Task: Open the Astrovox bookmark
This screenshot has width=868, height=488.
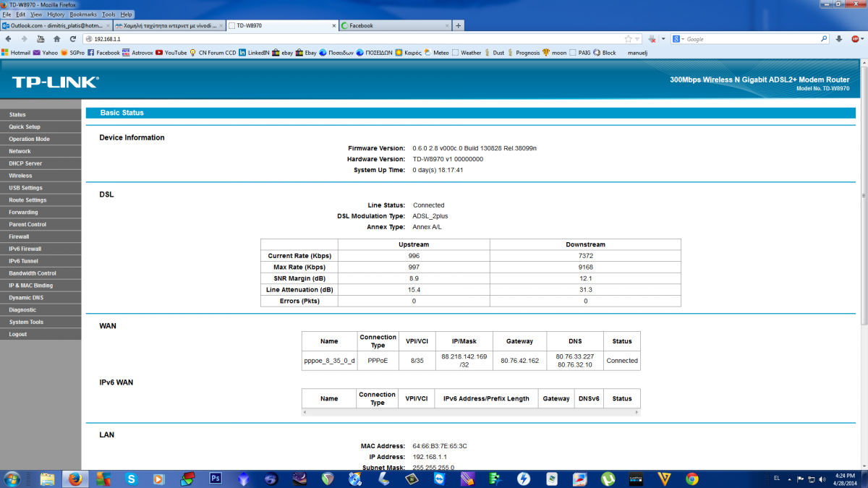Action: coord(137,53)
